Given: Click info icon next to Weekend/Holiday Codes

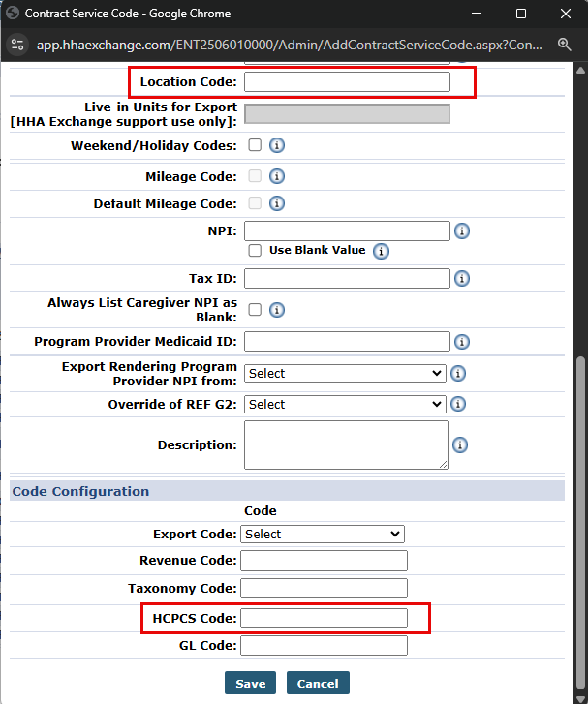Looking at the screenshot, I should tap(277, 145).
